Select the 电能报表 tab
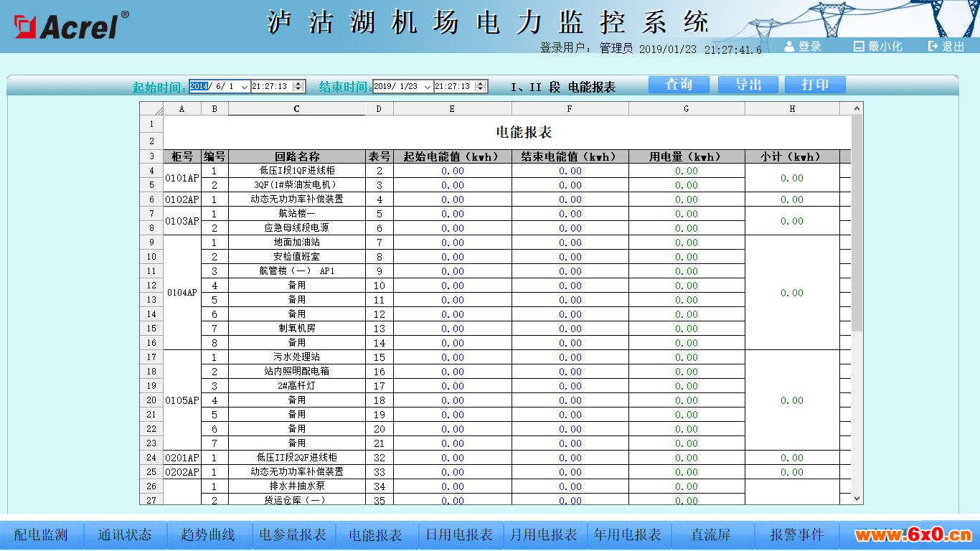This screenshot has height=551, width=980. point(376,535)
